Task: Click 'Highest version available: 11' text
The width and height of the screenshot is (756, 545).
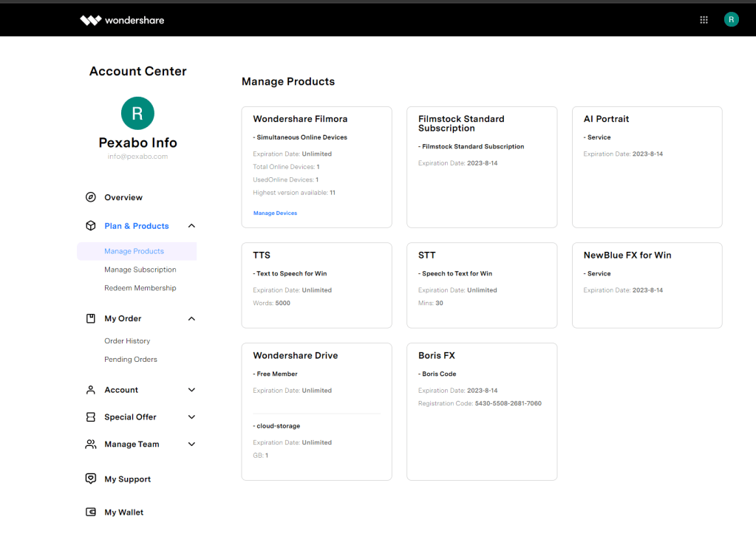Action: point(294,193)
